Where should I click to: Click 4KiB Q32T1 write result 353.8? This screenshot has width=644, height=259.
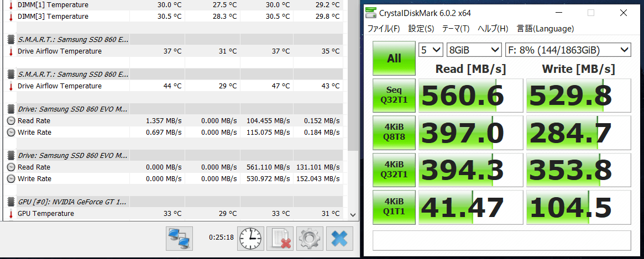tap(579, 170)
